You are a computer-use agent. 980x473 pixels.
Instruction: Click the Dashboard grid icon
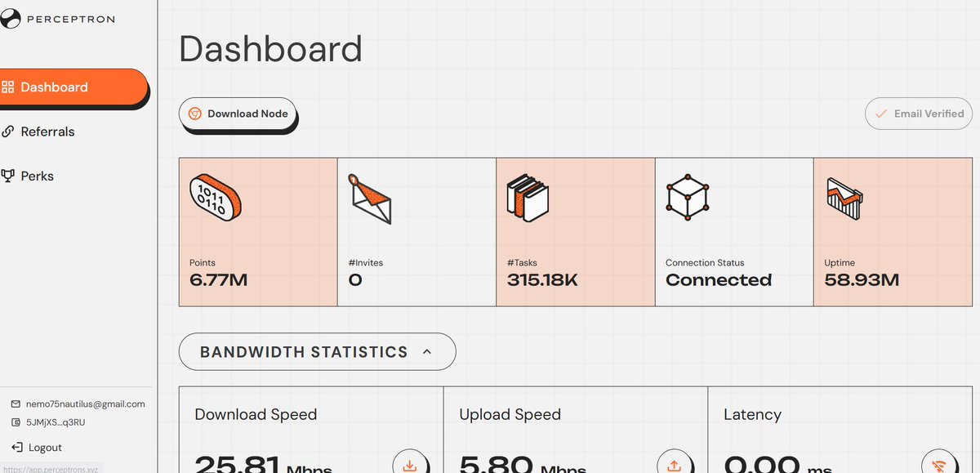pos(7,87)
